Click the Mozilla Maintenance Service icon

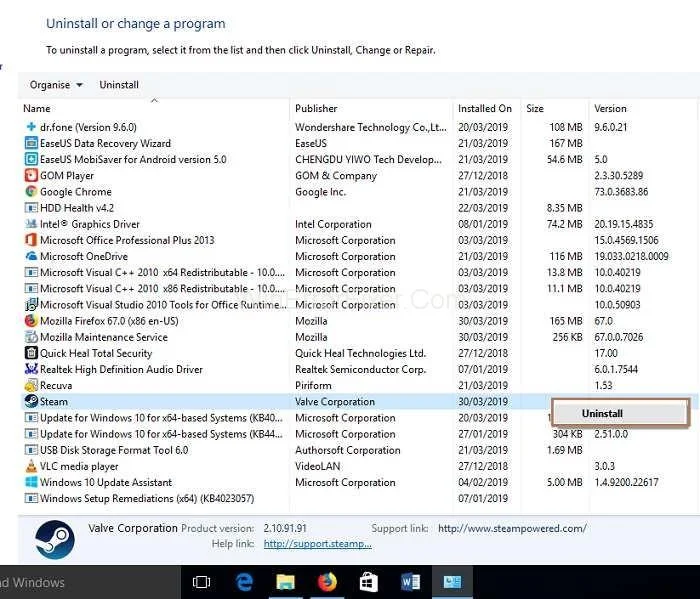(31, 337)
